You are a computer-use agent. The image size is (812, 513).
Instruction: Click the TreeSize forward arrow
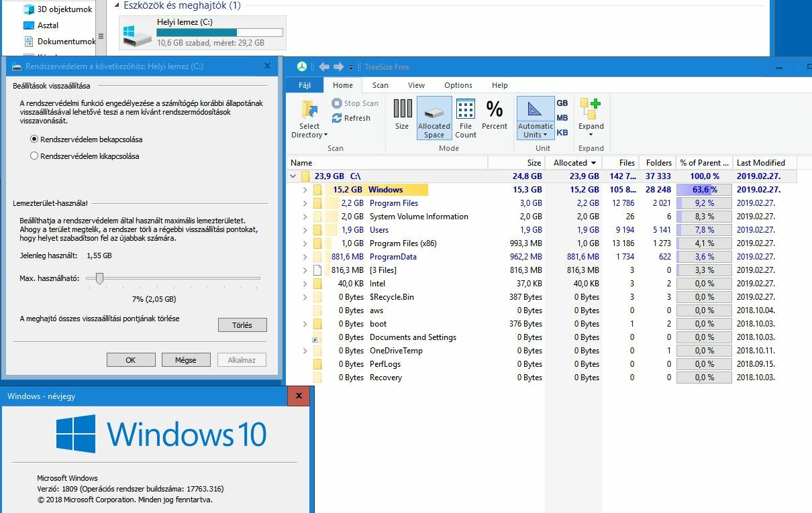pos(339,66)
